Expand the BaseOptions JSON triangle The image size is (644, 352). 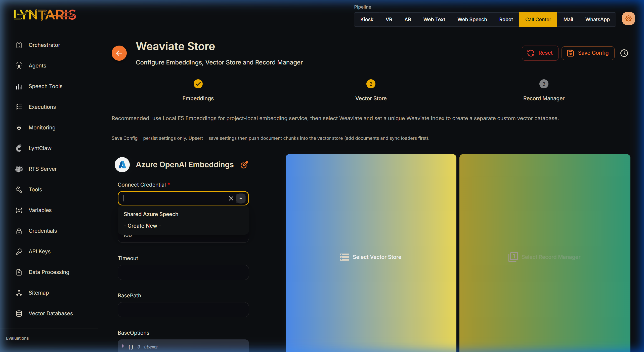[123, 346]
